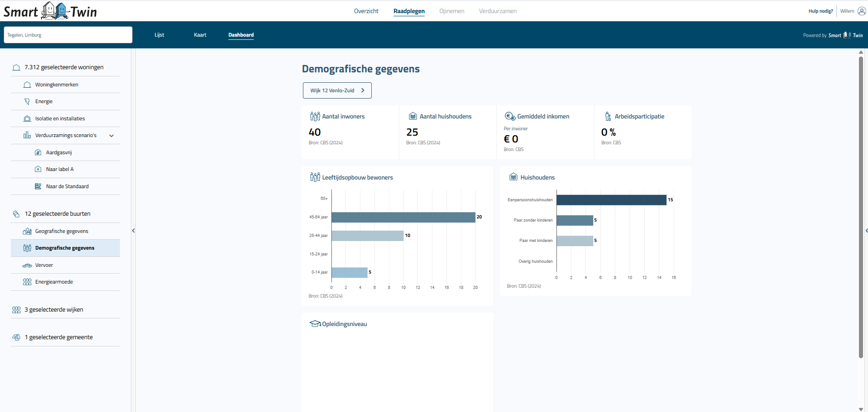Screen dimensions: 868x412
Task: Click the Woningkenmerken house icon
Action: pos(27,85)
